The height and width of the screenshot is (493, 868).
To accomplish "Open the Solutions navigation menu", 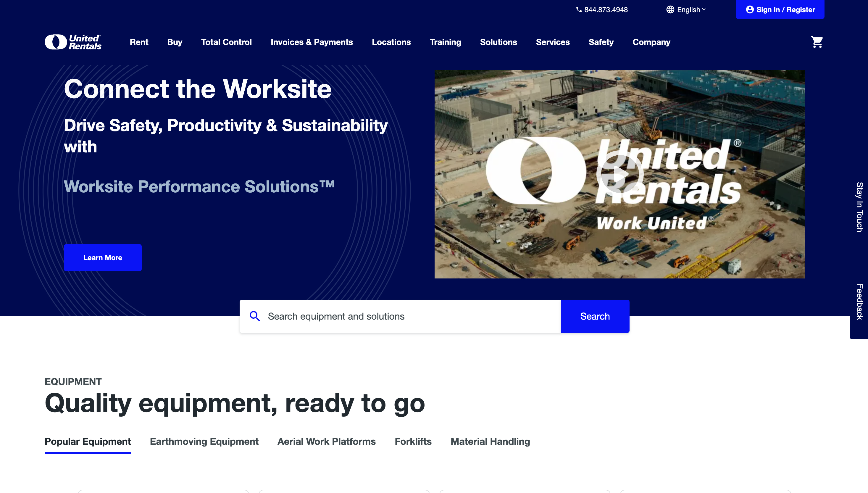I will (x=498, y=42).
